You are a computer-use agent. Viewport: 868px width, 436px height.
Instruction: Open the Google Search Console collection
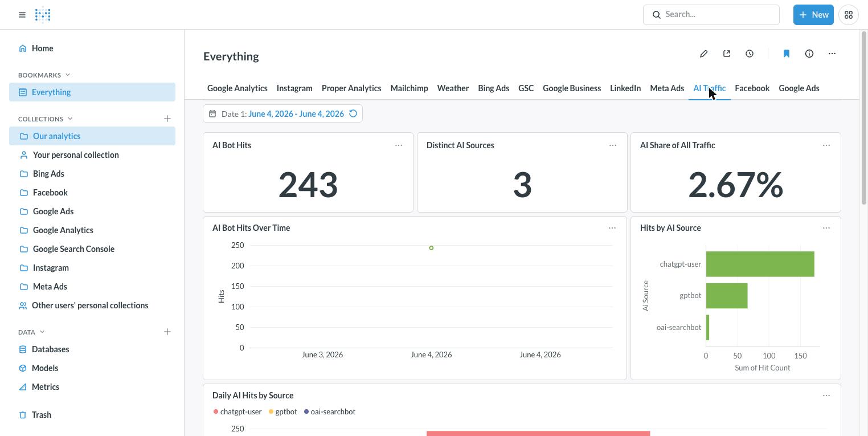coord(92,249)
